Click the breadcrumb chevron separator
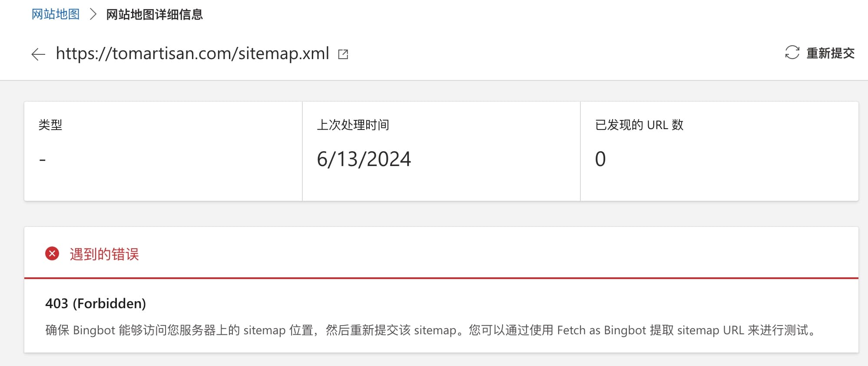The width and height of the screenshot is (868, 366). pyautogui.click(x=93, y=14)
